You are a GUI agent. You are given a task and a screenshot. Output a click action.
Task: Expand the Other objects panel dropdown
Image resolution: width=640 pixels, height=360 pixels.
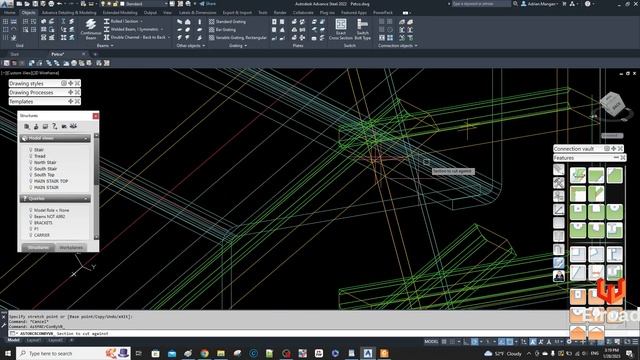pyautogui.click(x=191, y=46)
